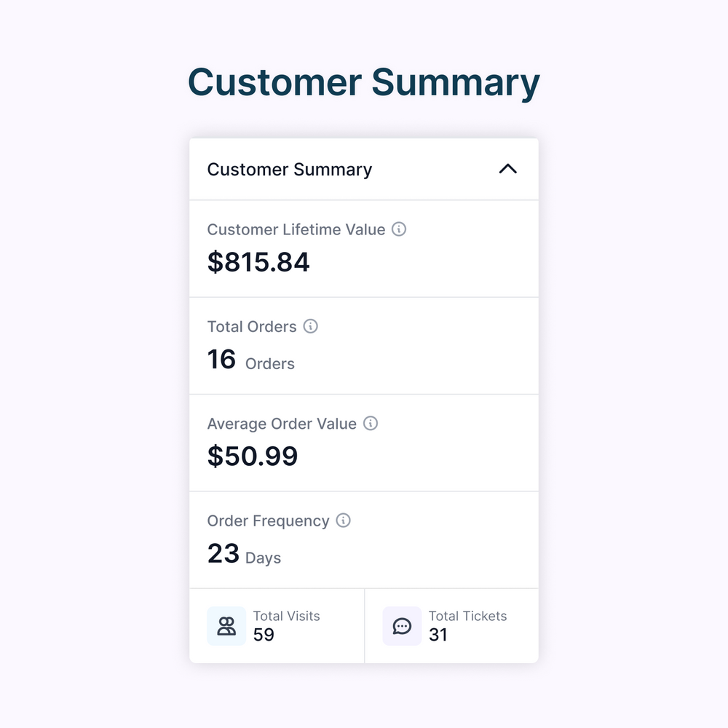Click the Order Frequency label text
This screenshot has height=728, width=728.
269,521
